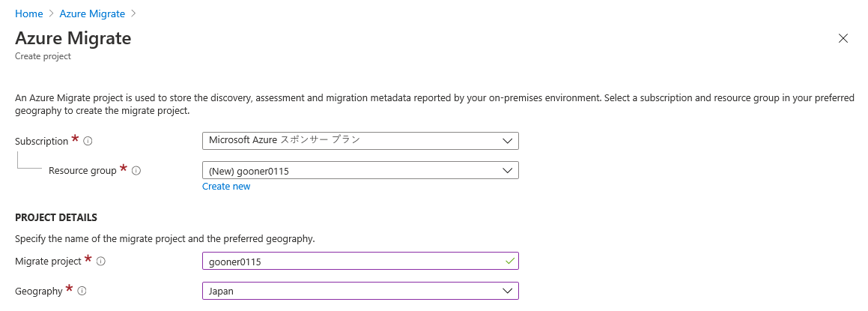Click the PROJECT DETAILS section heading
The height and width of the screenshot is (311, 868).
point(56,218)
